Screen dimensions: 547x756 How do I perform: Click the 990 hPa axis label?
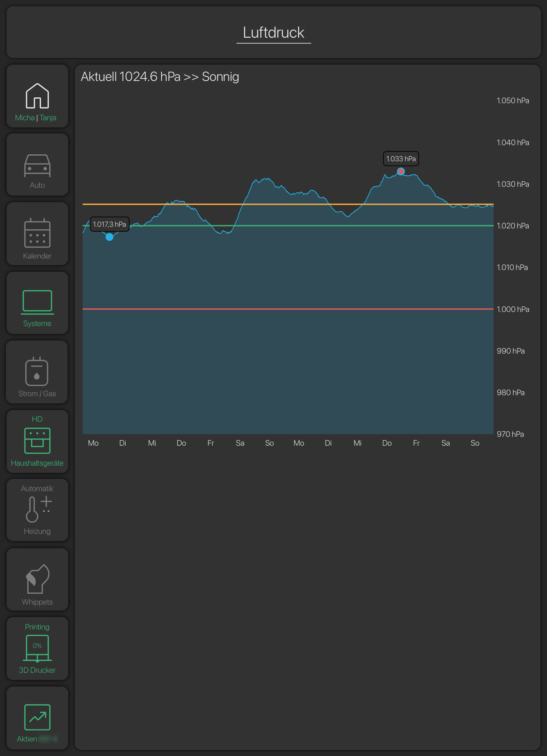(x=511, y=351)
